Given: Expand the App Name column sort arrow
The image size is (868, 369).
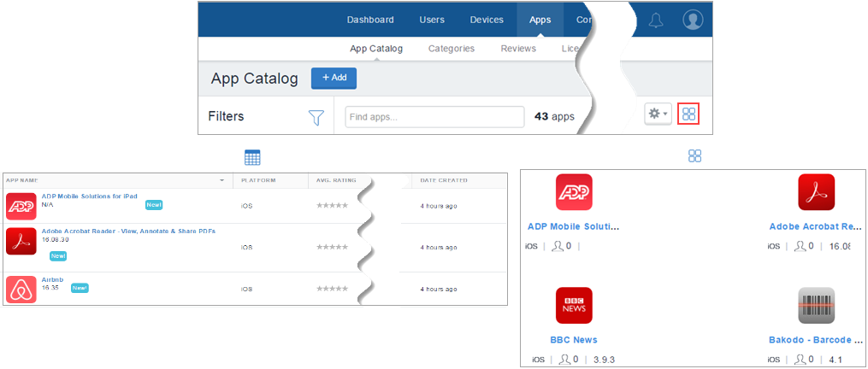Looking at the screenshot, I should tap(223, 181).
